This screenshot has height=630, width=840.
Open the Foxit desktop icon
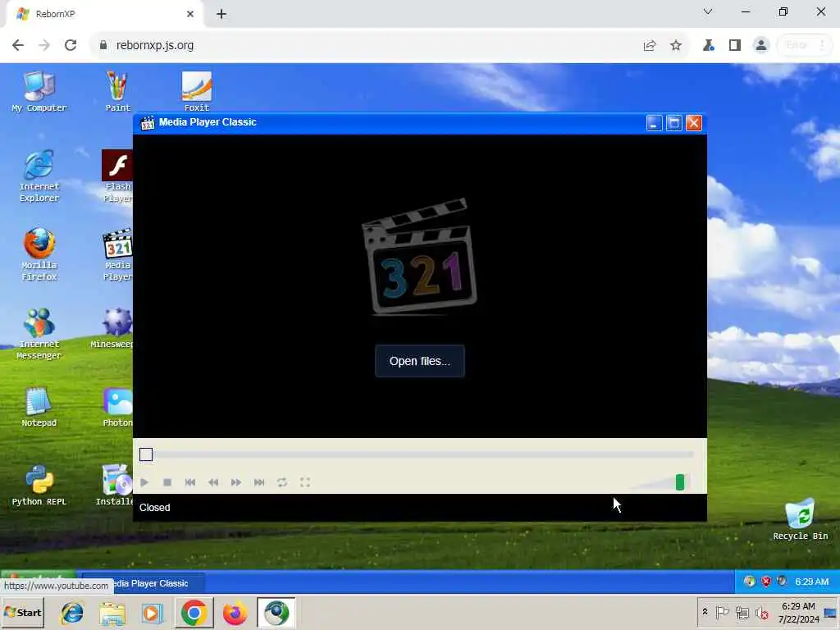pos(197,92)
